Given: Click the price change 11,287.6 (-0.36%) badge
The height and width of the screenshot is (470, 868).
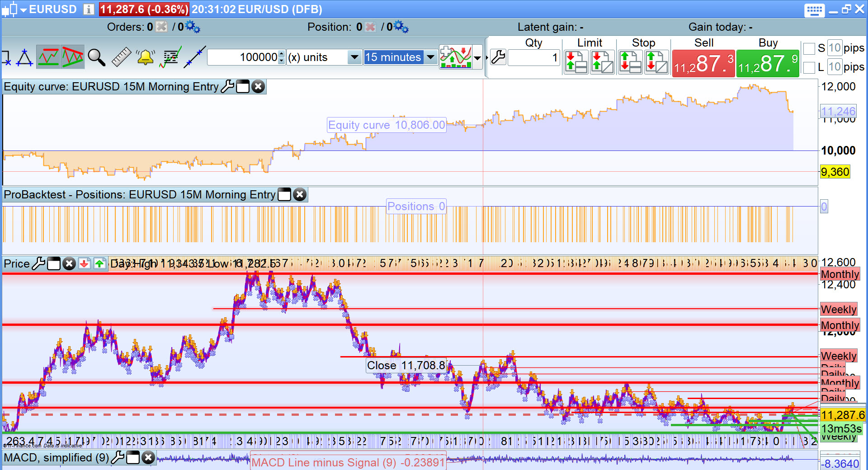Looking at the screenshot, I should pos(144,9).
